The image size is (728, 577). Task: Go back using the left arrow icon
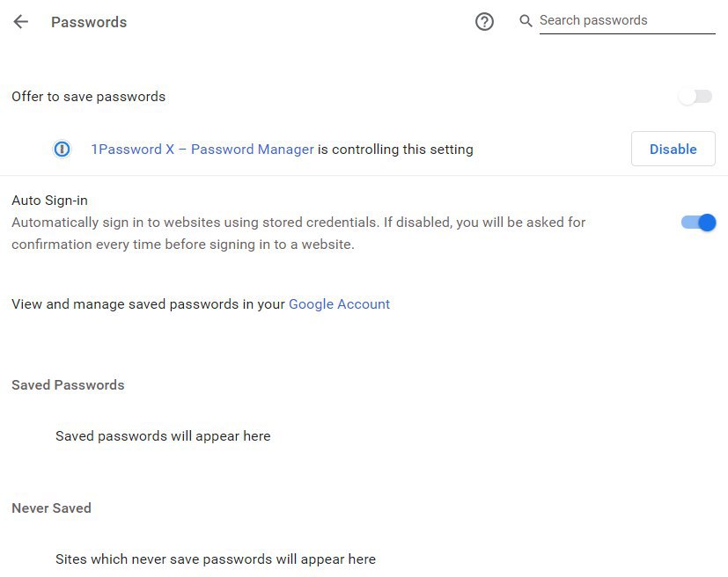coord(21,22)
